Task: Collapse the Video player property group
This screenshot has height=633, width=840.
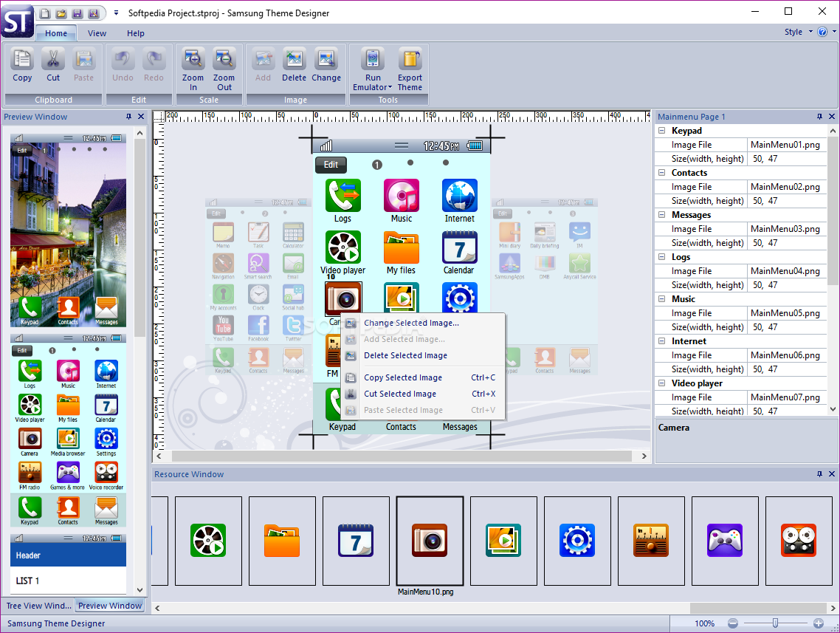Action: click(661, 383)
